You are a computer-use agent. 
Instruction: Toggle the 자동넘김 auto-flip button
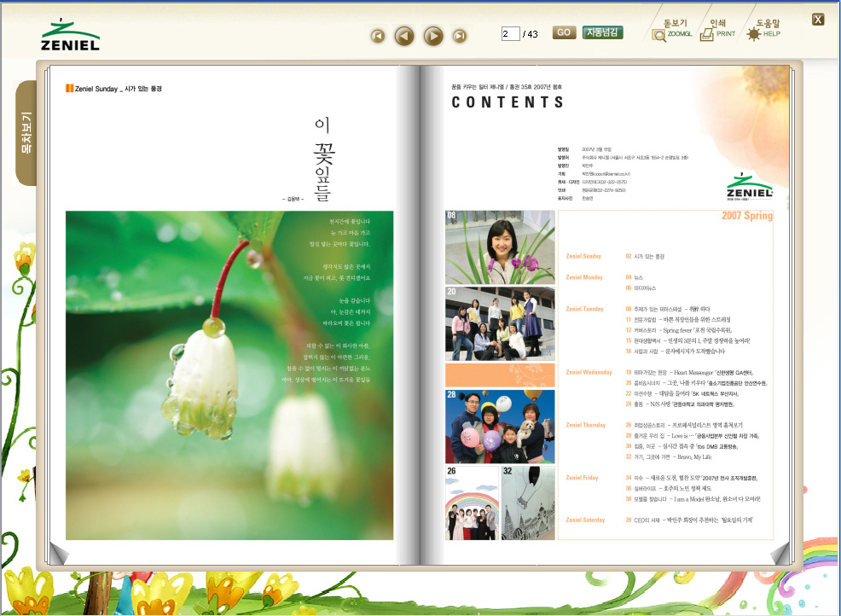(602, 32)
